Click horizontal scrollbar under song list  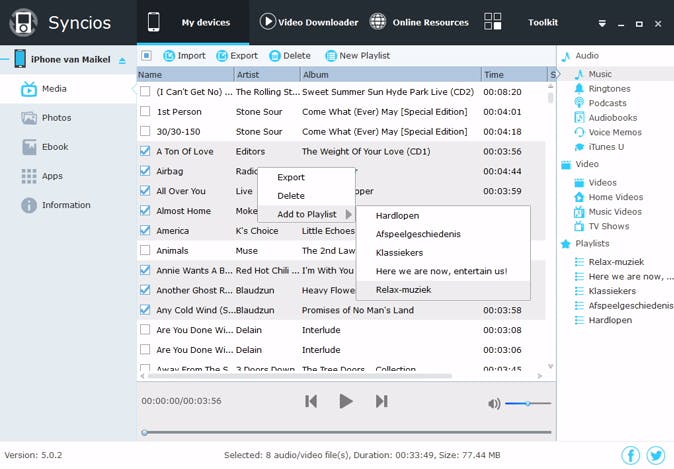pyautogui.click(x=300, y=376)
